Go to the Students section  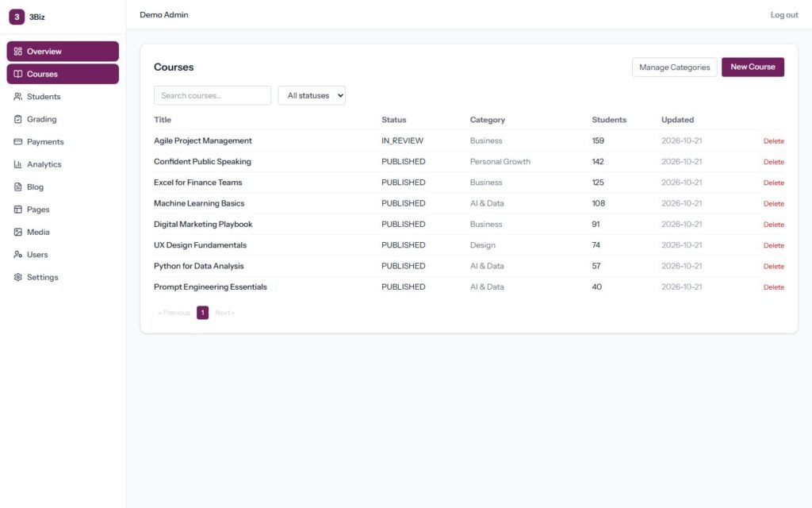click(x=63, y=96)
